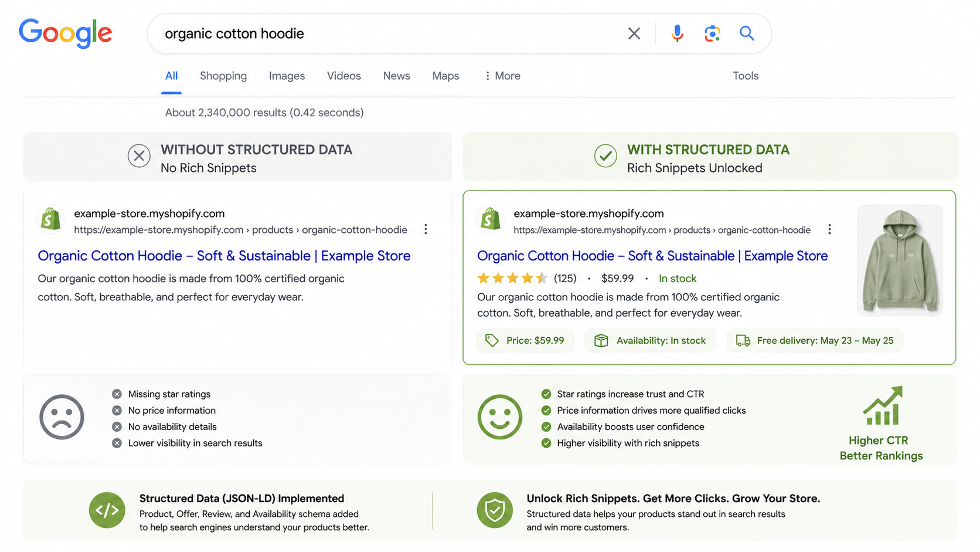Click the X bullet beside Lower visibility in search results

117,443
